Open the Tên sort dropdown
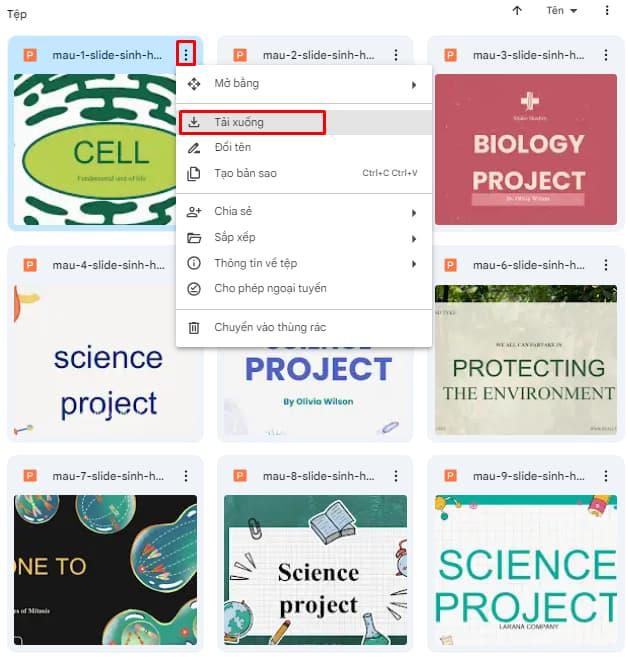 tap(562, 11)
